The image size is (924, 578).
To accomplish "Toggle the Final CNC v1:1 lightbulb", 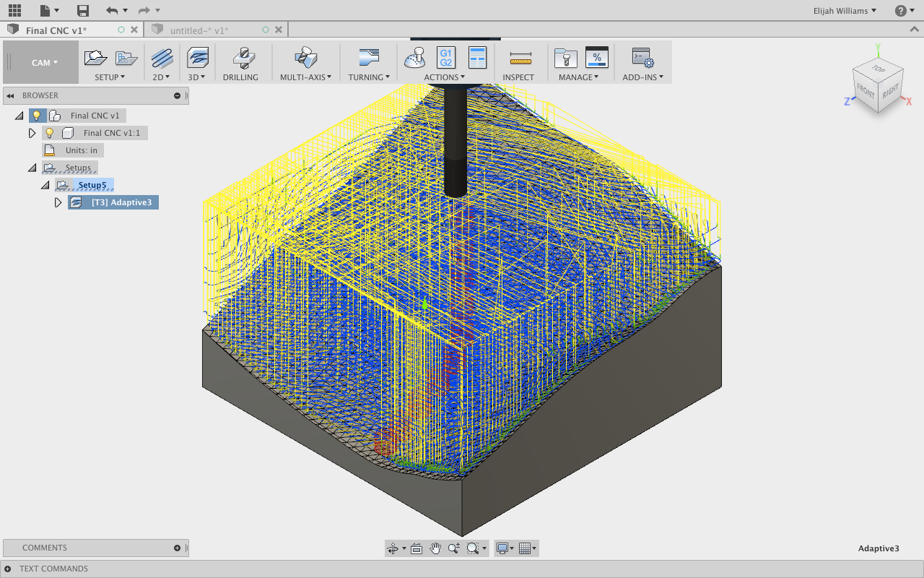I will [x=50, y=133].
